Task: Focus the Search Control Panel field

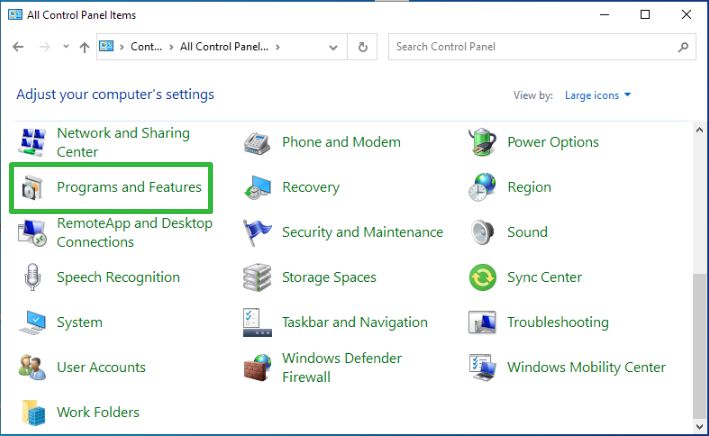Action: coord(542,47)
